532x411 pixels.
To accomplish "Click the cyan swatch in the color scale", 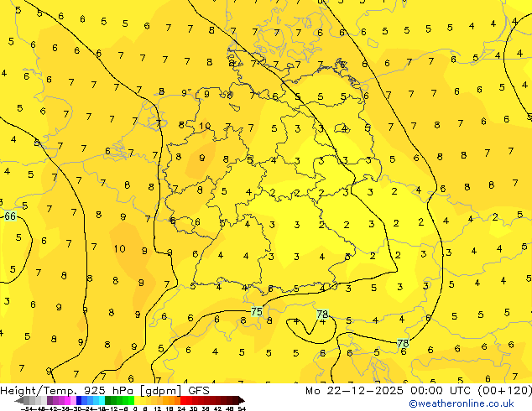I will (102, 400).
